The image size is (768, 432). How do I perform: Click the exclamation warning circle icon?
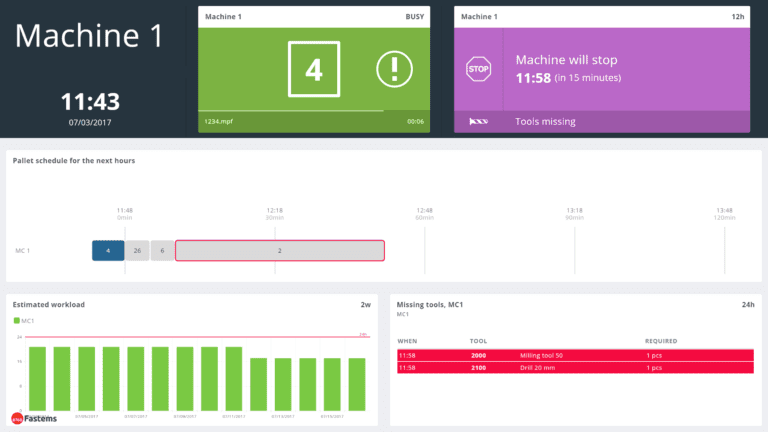(x=394, y=69)
